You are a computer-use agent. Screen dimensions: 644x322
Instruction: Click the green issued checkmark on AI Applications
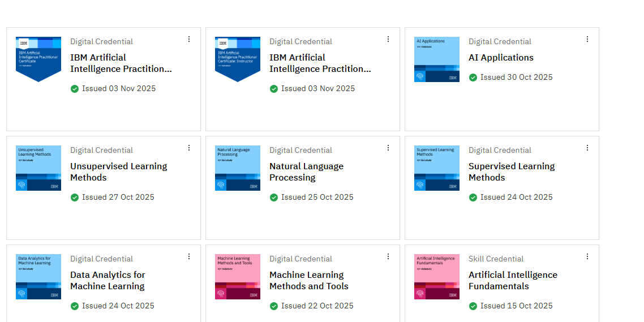click(x=473, y=77)
